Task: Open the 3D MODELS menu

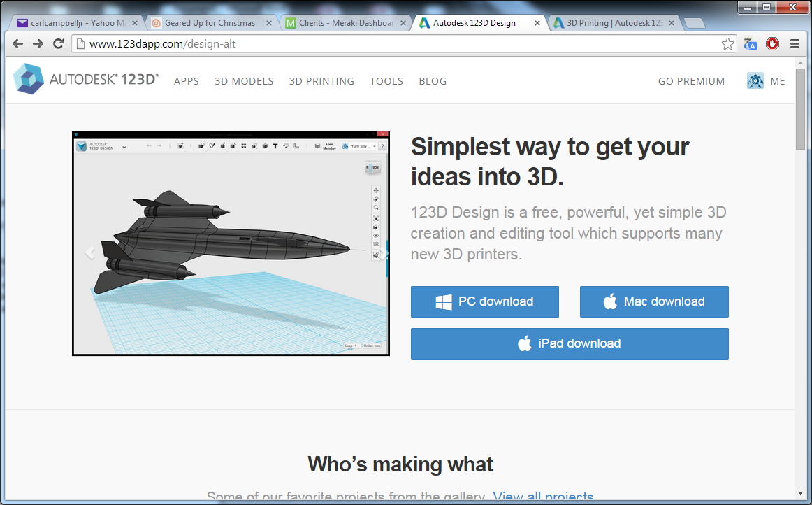Action: [244, 81]
